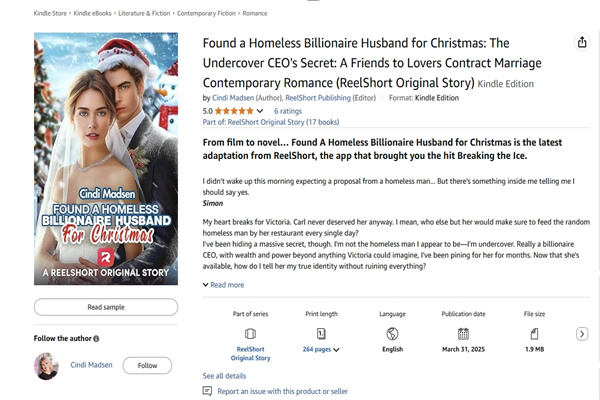Image resolution: width=600 pixels, height=400 pixels.
Task: Follow author Cindi Madsen
Action: [147, 366]
